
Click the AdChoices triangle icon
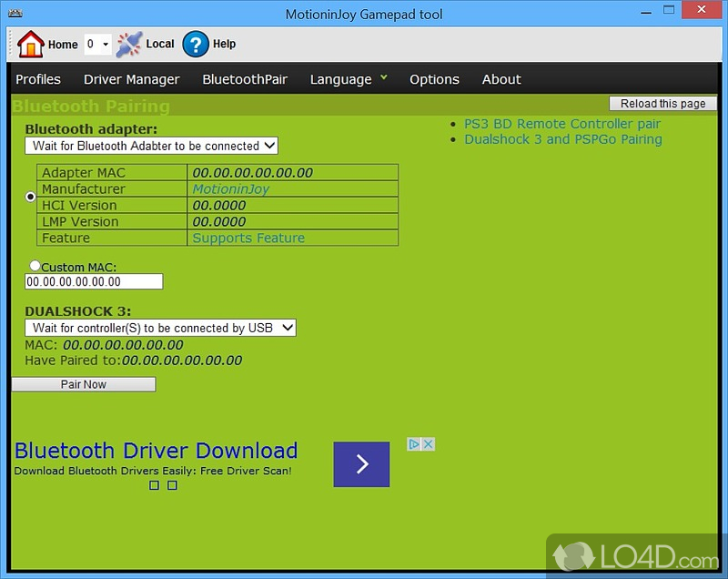tap(414, 444)
